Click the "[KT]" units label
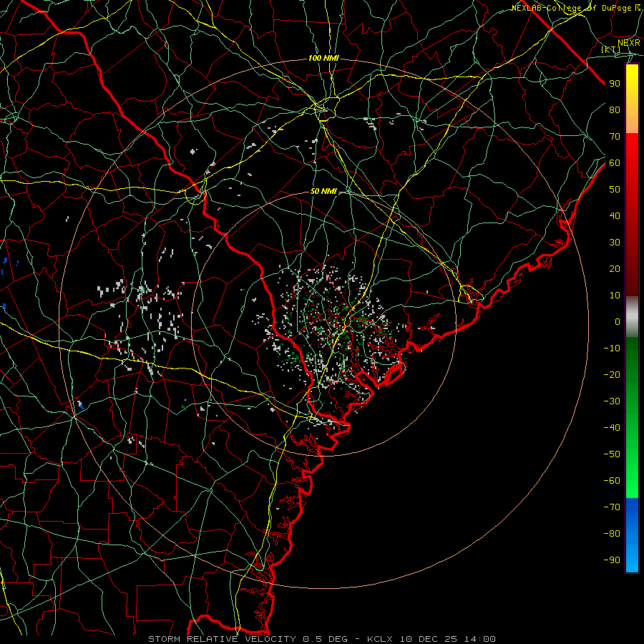 click(611, 49)
